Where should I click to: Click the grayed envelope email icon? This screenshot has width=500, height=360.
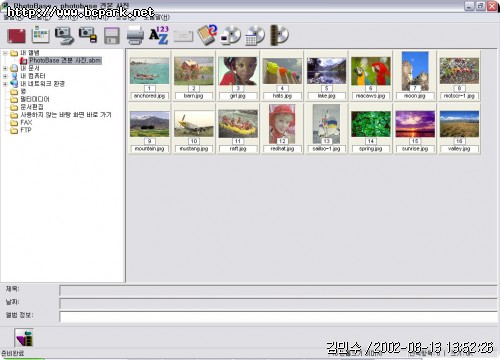[x=183, y=36]
